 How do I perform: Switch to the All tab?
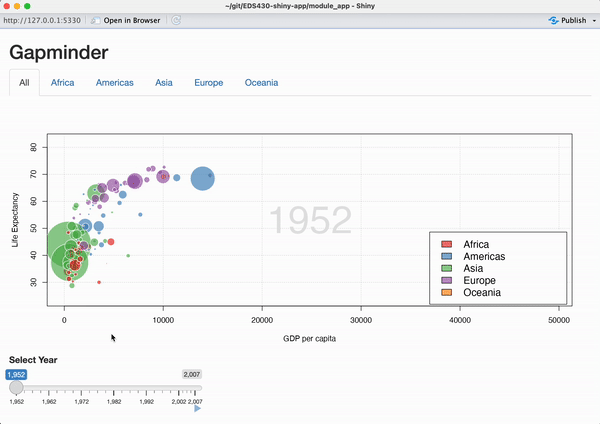coord(24,83)
